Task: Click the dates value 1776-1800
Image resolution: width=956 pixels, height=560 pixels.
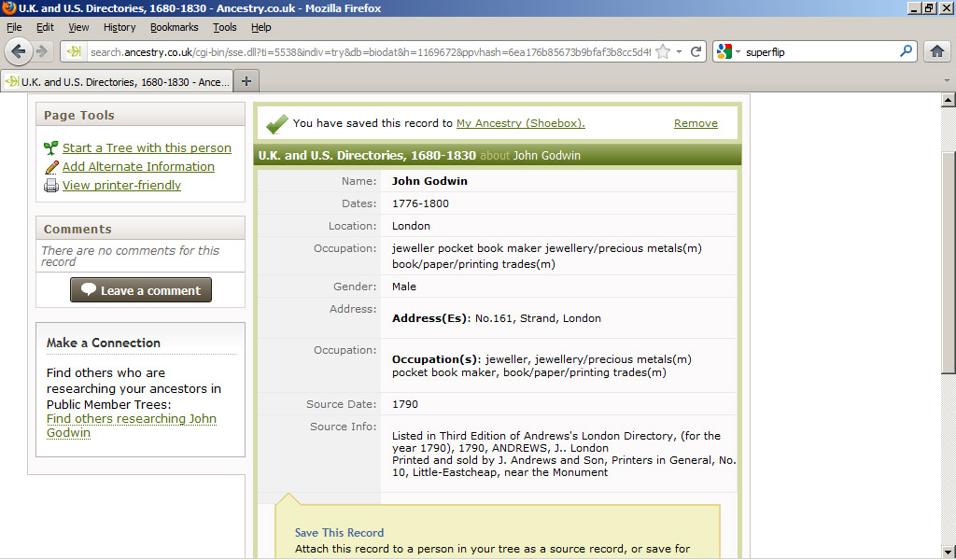Action: (x=420, y=203)
